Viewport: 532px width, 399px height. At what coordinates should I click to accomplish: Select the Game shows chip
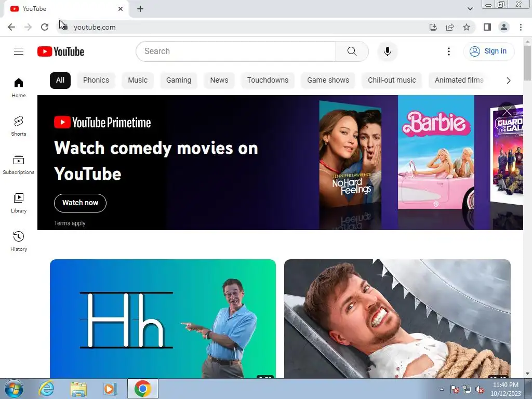[x=328, y=81]
